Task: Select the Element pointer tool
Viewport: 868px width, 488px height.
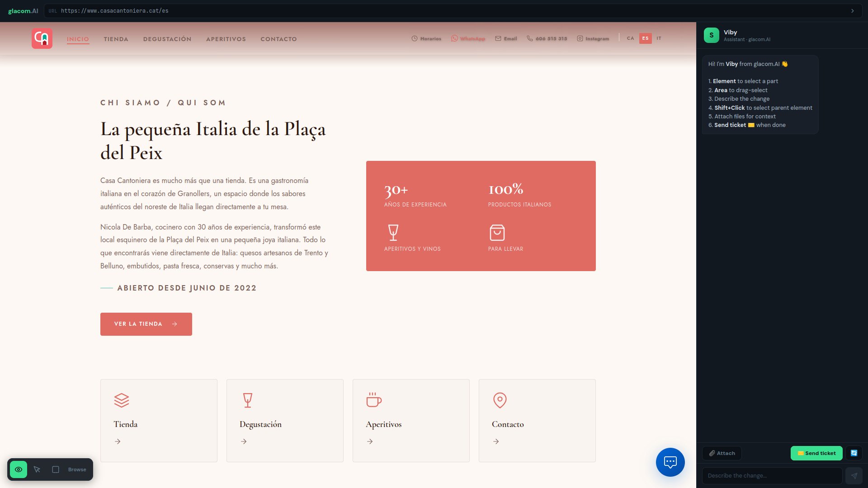Action: click(37, 469)
